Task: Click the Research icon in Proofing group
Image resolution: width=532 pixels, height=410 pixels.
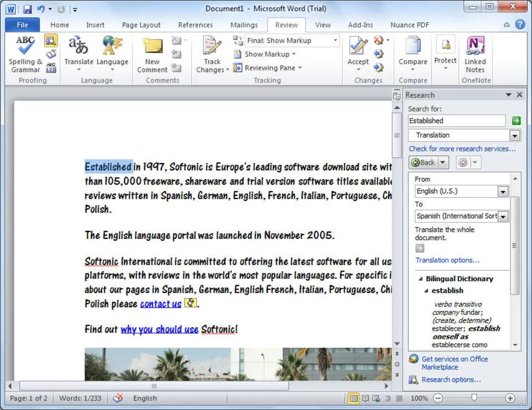Action: pos(51,41)
